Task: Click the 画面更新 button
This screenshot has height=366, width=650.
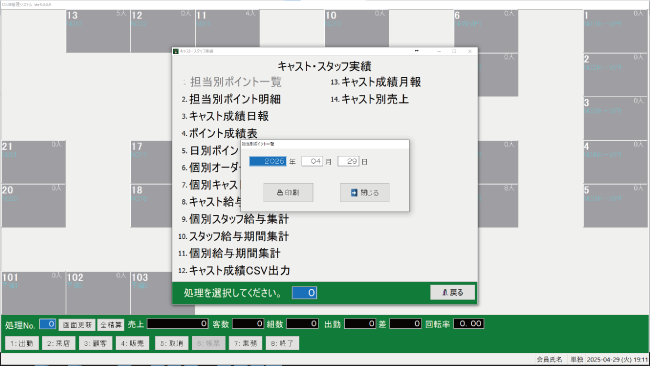Action: (77, 325)
